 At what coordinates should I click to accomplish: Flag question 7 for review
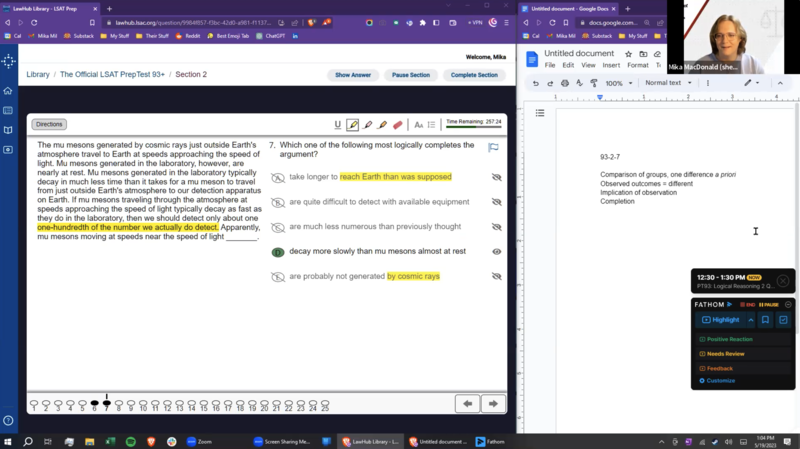click(x=493, y=147)
